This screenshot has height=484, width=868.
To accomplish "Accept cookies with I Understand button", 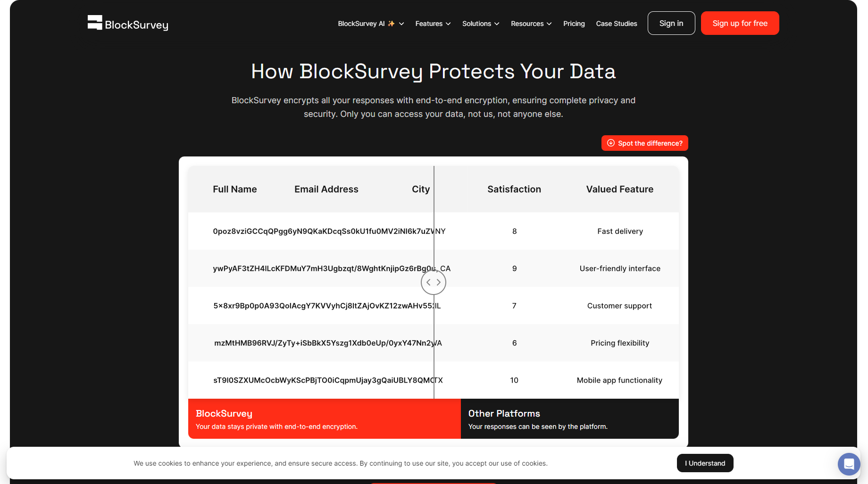I will [x=705, y=463].
